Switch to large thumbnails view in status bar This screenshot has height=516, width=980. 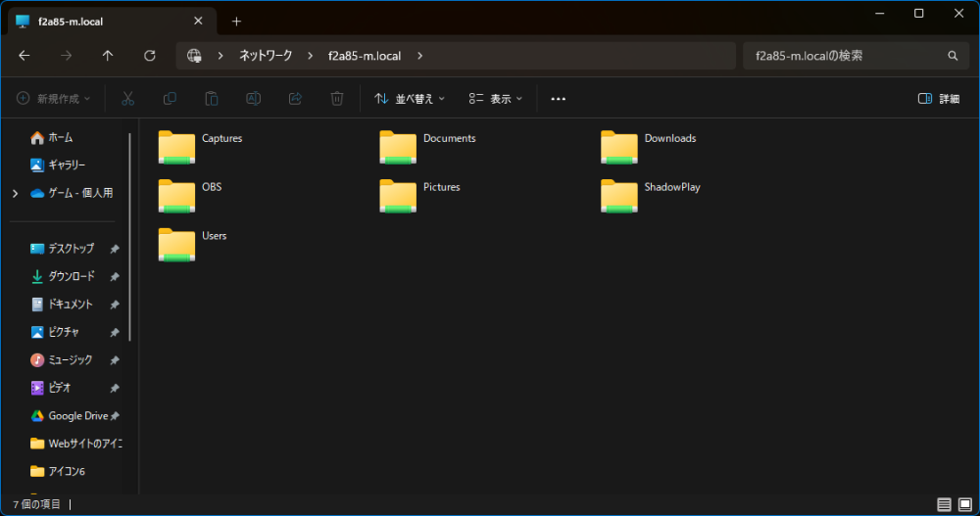tap(964, 504)
